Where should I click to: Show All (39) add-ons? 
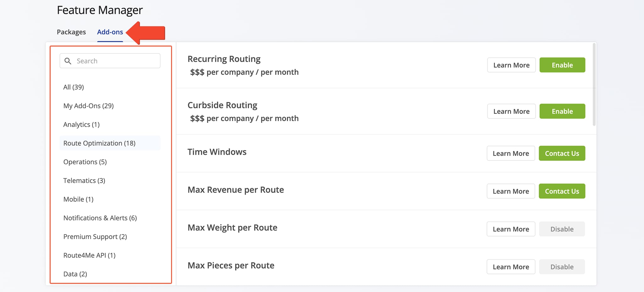(74, 87)
